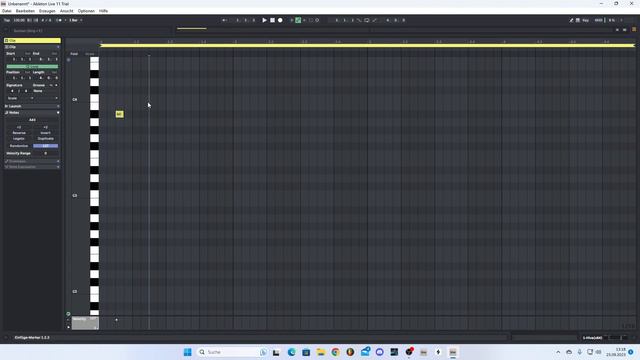Screen dimensions: 640x360
Task: Click the Invert notes button
Action: [x=45, y=133]
